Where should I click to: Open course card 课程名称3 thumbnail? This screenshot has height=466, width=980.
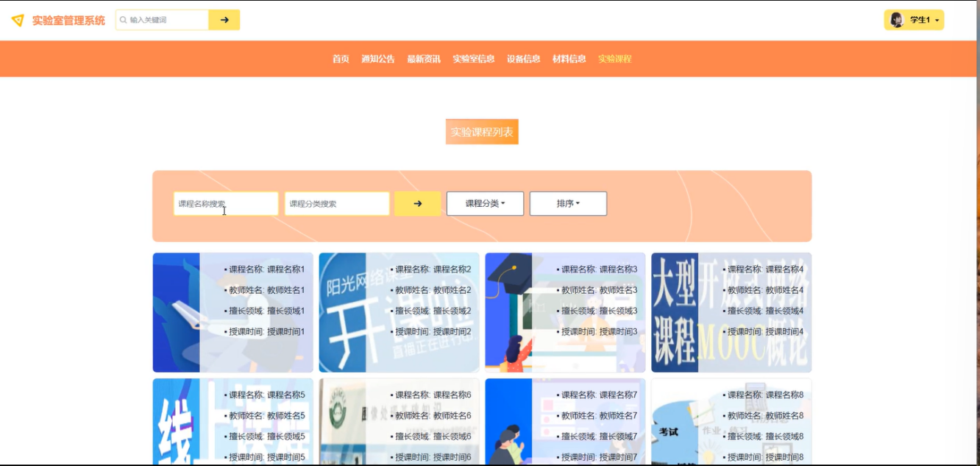coord(566,312)
